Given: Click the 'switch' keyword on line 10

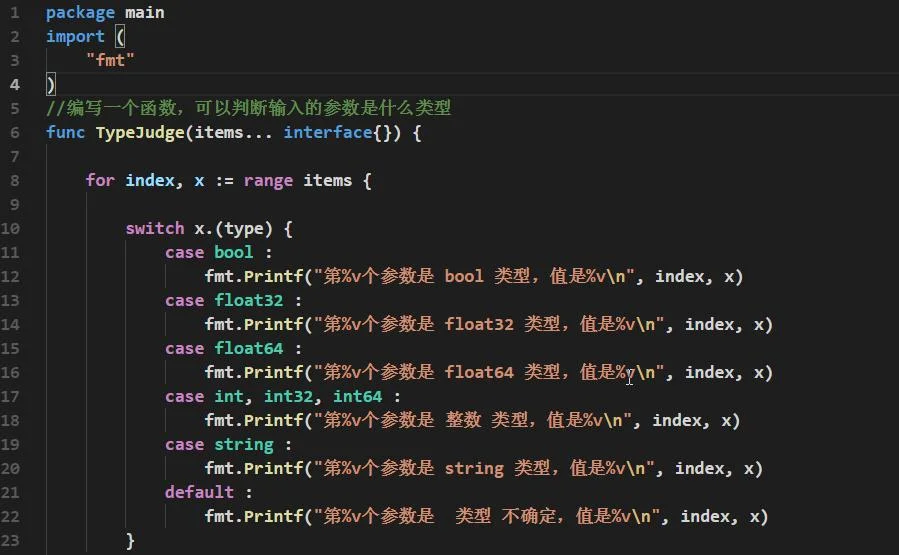Looking at the screenshot, I should (x=155, y=229).
